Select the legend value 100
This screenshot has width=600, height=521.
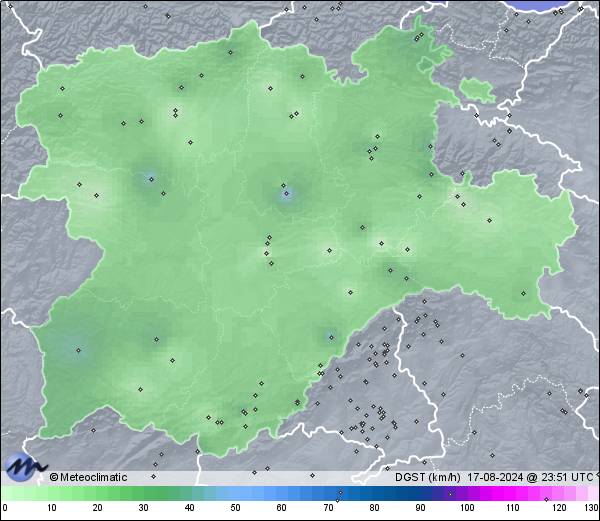(467, 508)
